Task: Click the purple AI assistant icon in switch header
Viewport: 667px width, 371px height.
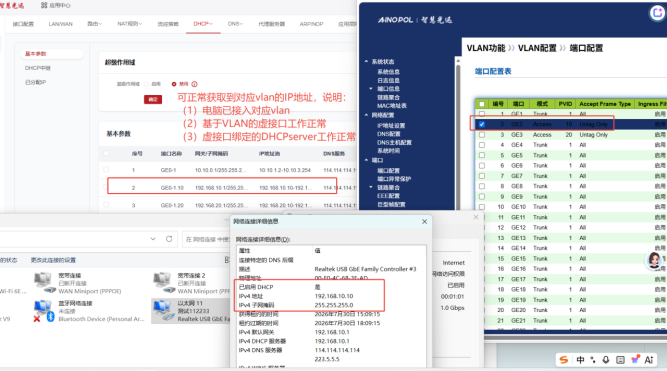Action: coord(657,13)
